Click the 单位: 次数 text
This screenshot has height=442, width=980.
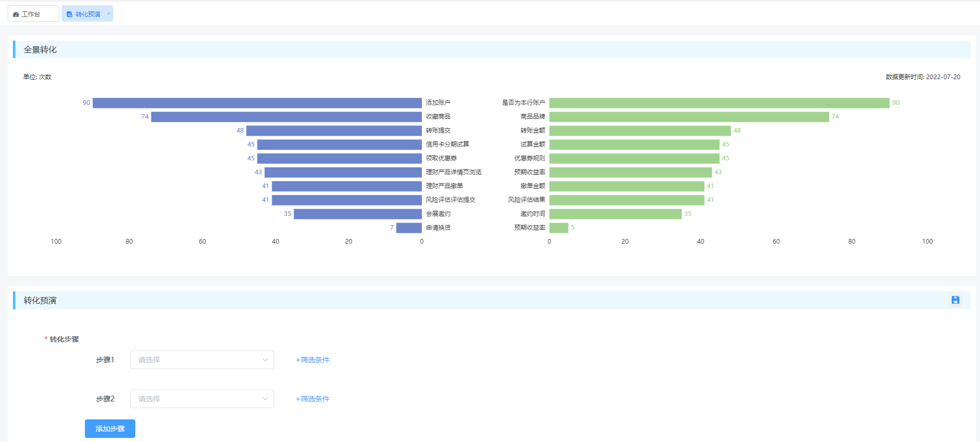point(37,77)
